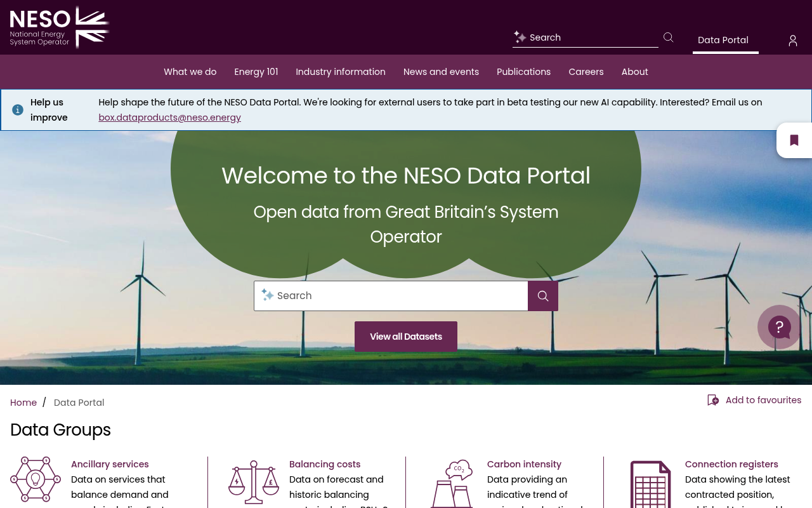The image size is (812, 508).
Task: Go to Home via the breadcrumb
Action: tap(23, 403)
